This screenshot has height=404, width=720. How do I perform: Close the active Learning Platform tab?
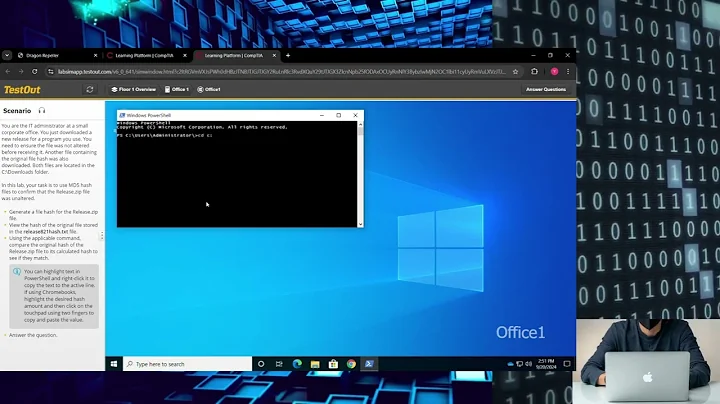pyautogui.click(x=274, y=56)
